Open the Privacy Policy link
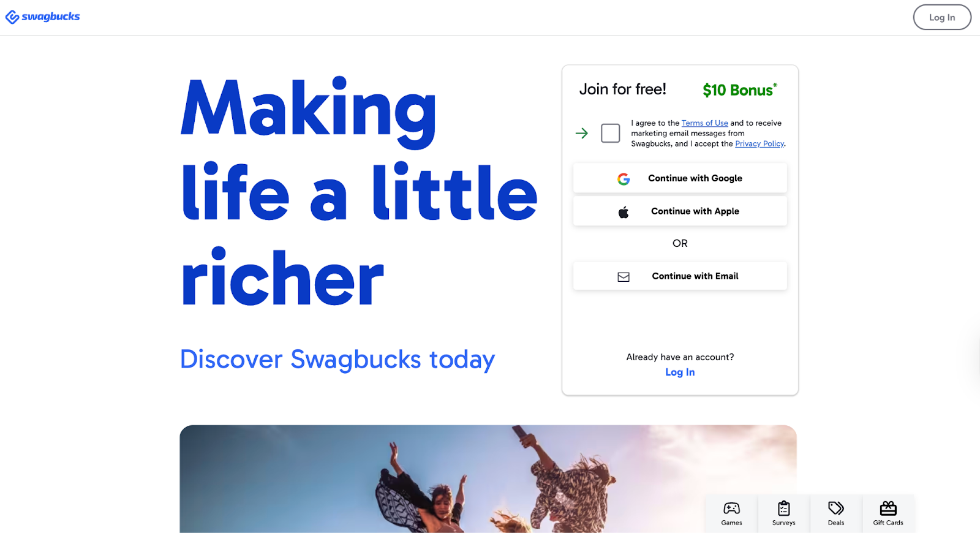Viewport: 980px width, 533px height. (759, 144)
